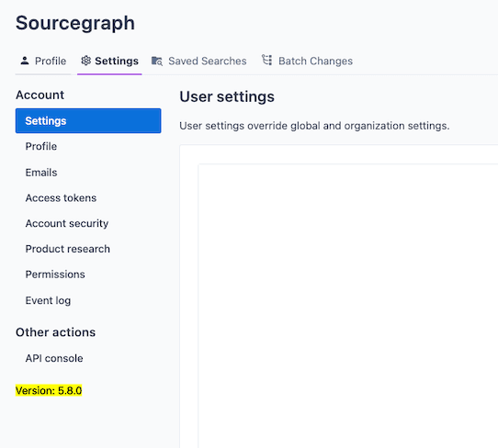
Task: Click the gear icon on Settings tab
Action: pos(85,61)
